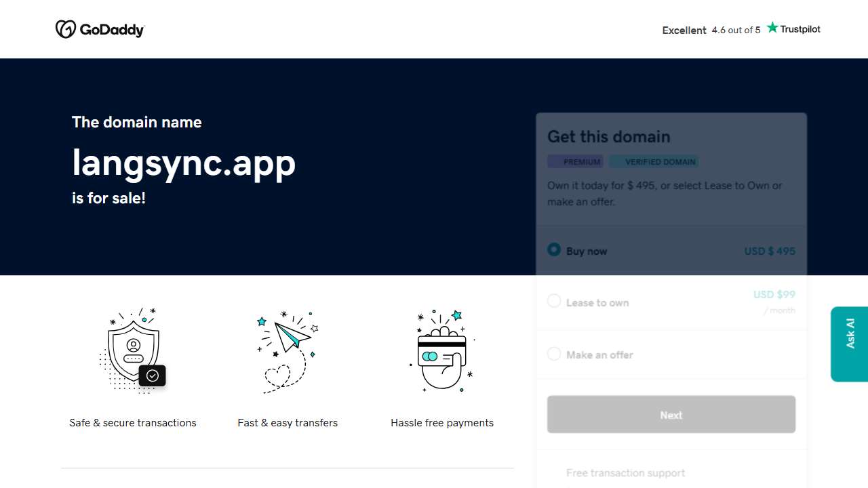This screenshot has height=488, width=868.
Task: Click the VERIFIED DOMAIN badge
Action: coord(654,161)
